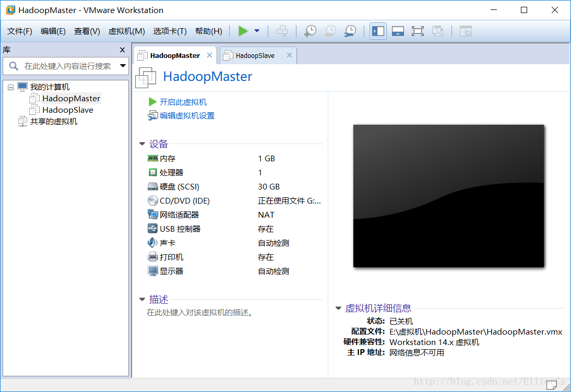Click the 显示器 display icon
Image resolution: width=571 pixels, height=392 pixels.
point(152,271)
